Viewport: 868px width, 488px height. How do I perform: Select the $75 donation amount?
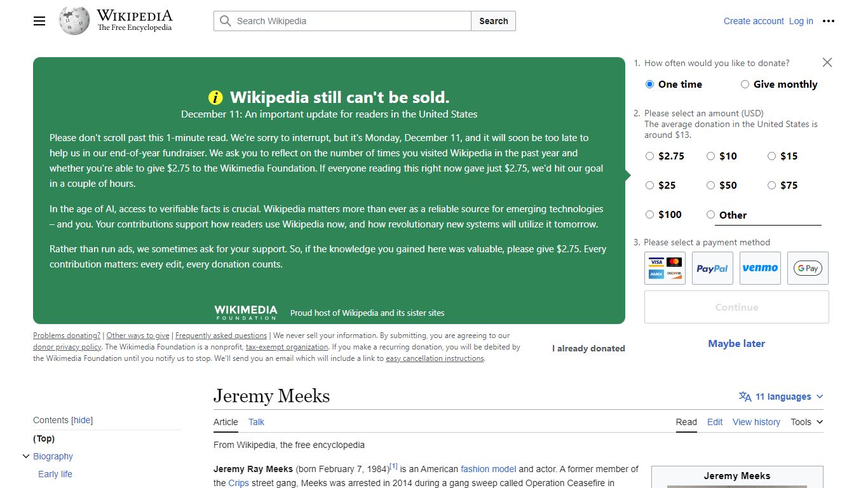coord(771,186)
